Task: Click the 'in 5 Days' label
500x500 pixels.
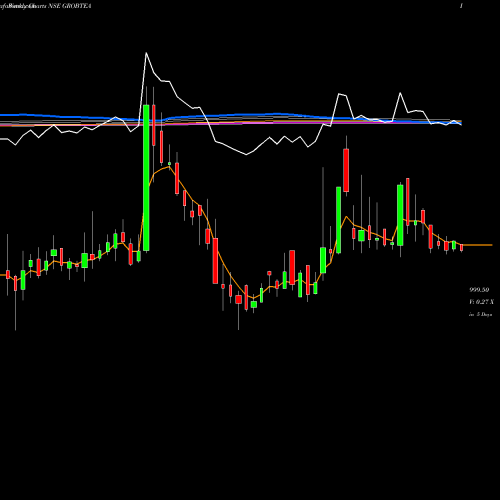Action: [480, 314]
